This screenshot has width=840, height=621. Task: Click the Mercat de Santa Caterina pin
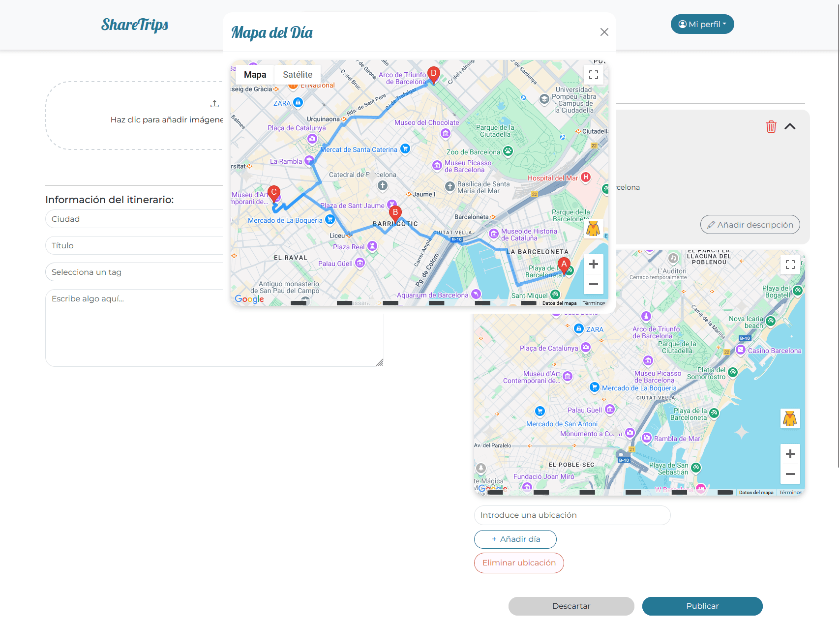point(405,148)
